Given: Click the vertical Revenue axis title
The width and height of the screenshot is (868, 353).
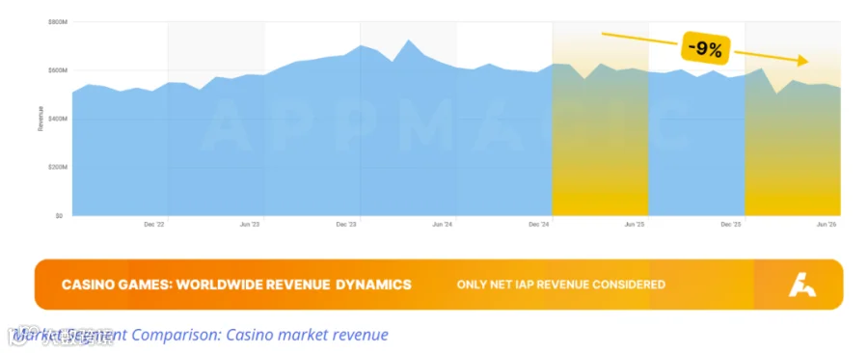Looking at the screenshot, I should pos(41,119).
